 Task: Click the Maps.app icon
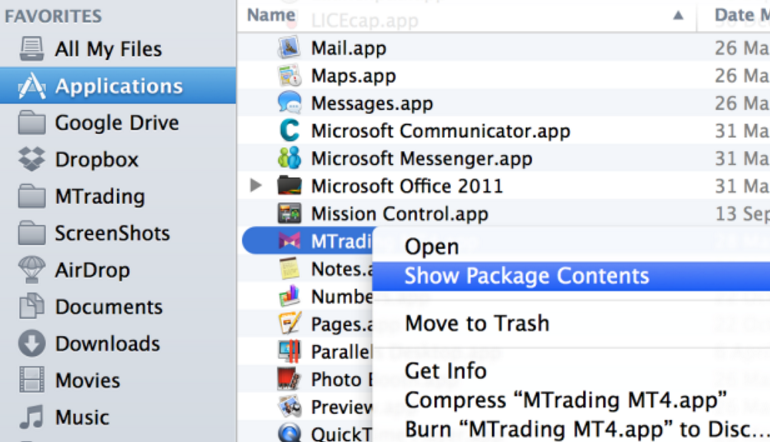pos(289,75)
